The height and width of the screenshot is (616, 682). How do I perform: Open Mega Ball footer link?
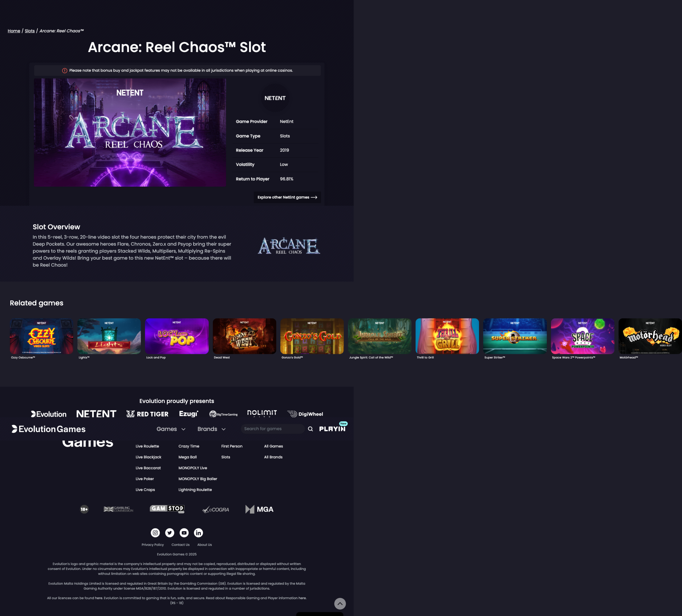point(187,457)
